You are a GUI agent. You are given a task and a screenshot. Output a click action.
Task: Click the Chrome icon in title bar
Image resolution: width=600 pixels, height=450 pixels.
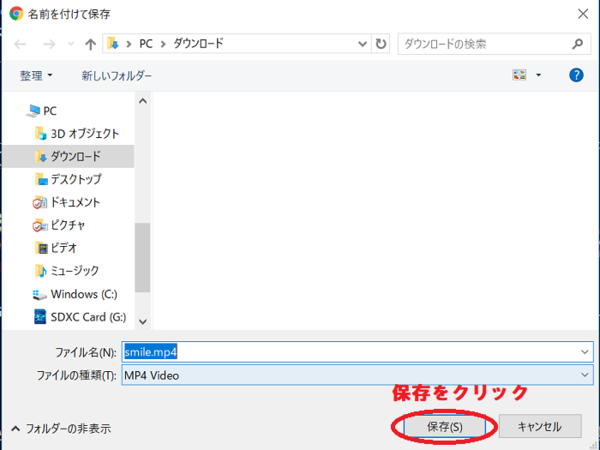click(16, 14)
